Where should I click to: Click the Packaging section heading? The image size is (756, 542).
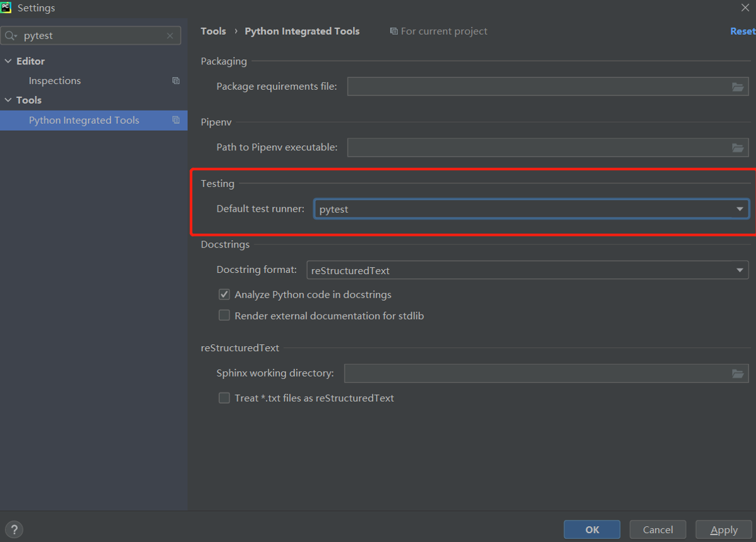(224, 61)
